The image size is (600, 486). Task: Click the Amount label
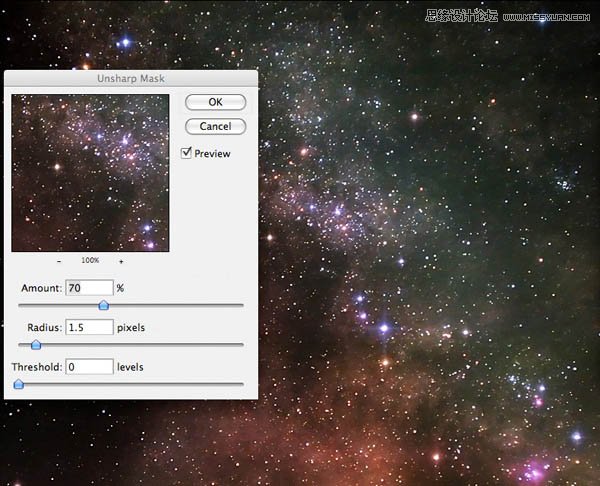click(41, 288)
